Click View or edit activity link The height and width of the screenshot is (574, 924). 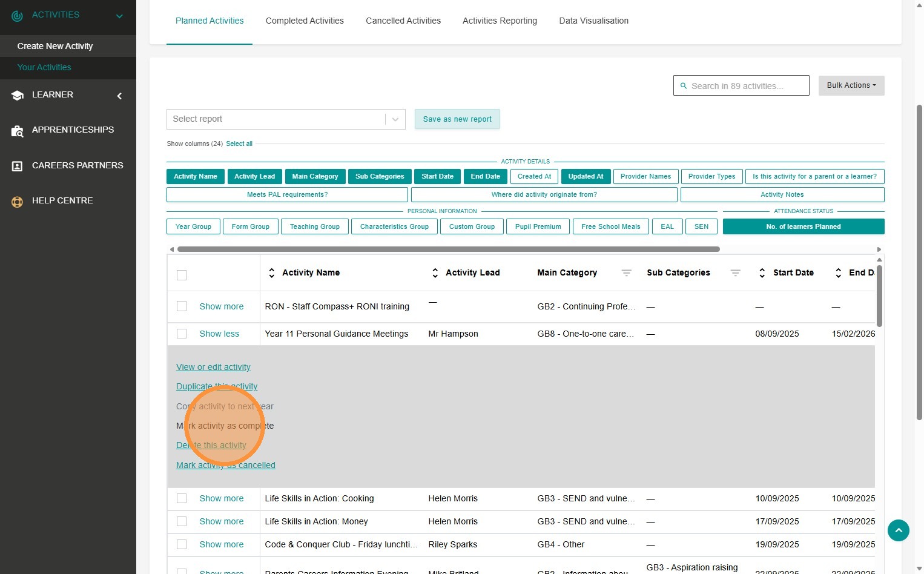pyautogui.click(x=213, y=367)
